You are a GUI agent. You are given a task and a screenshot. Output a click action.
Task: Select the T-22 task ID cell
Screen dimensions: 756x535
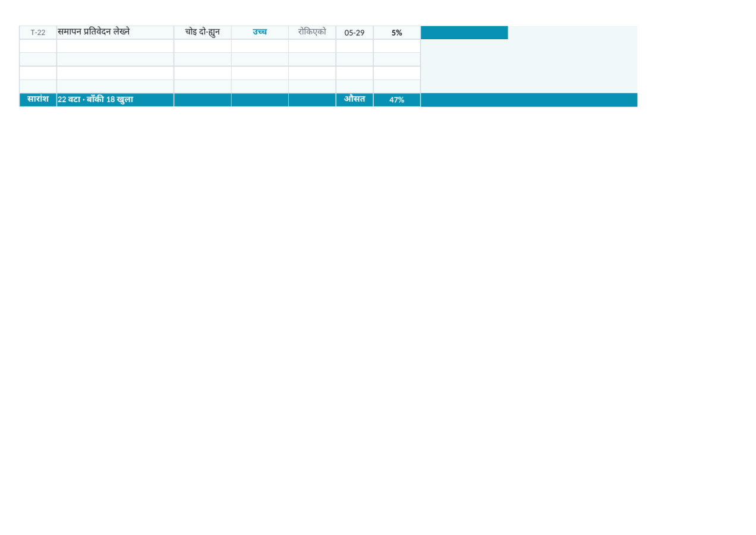[38, 33]
